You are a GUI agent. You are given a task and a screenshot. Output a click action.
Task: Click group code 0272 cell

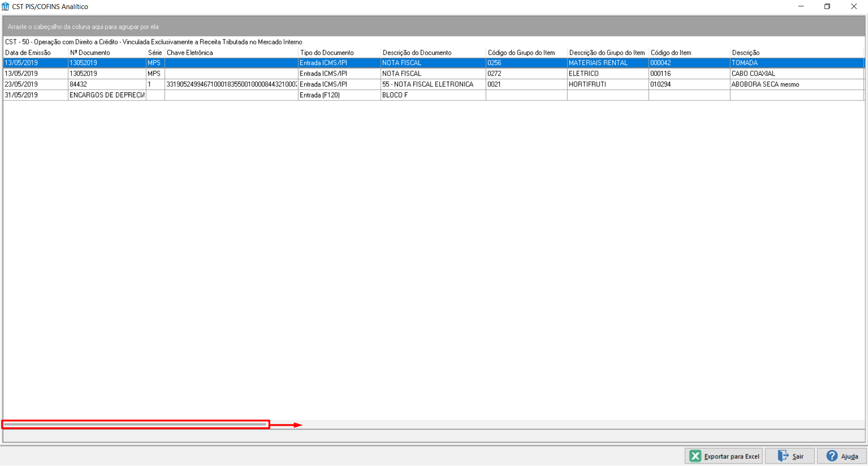[x=526, y=73]
